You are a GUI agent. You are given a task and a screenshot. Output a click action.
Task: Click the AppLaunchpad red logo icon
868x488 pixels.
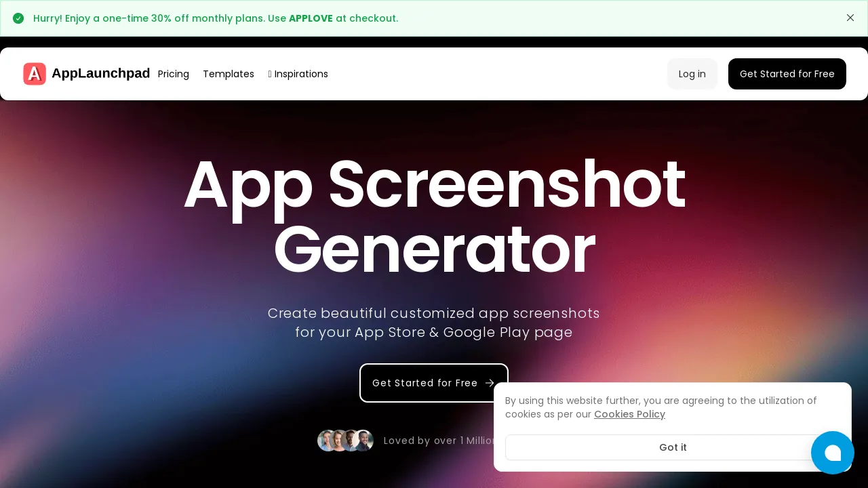tap(35, 74)
